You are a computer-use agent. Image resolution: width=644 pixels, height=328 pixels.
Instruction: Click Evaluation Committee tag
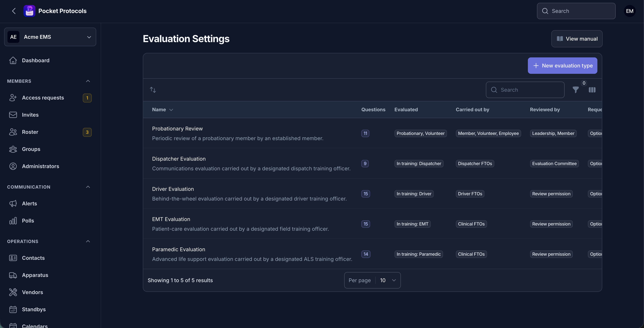[x=554, y=164]
